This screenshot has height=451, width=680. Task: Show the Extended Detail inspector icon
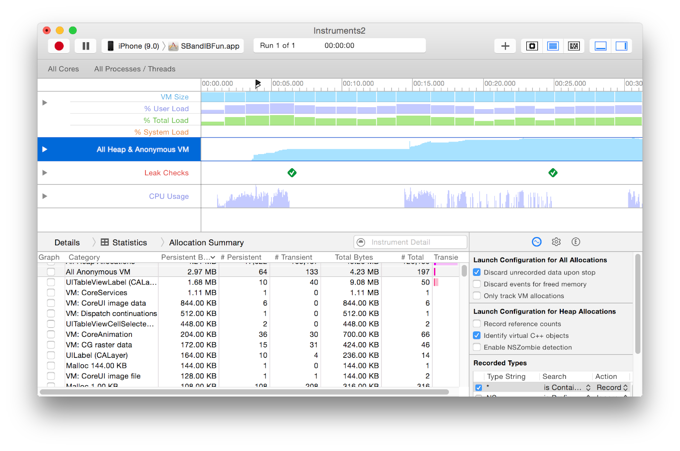coord(575,242)
